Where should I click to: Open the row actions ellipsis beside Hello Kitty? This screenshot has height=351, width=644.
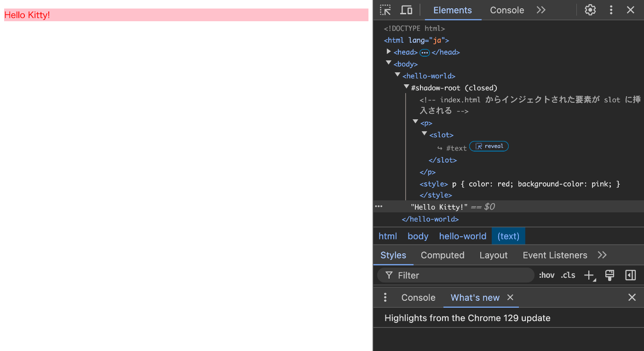tap(379, 206)
